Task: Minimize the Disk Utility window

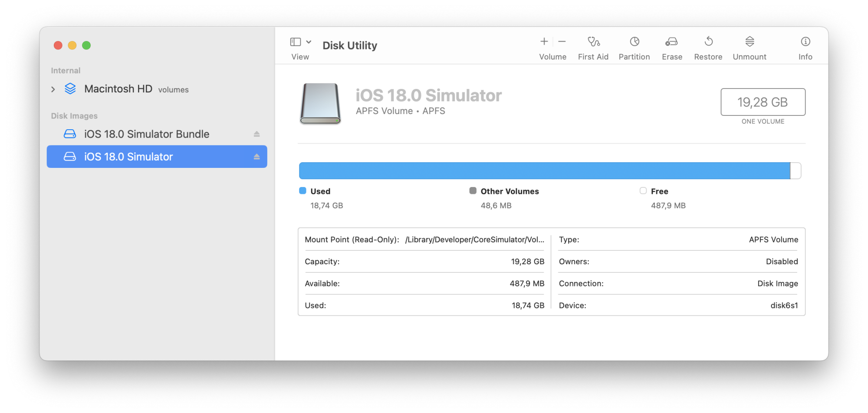Action: [72, 45]
